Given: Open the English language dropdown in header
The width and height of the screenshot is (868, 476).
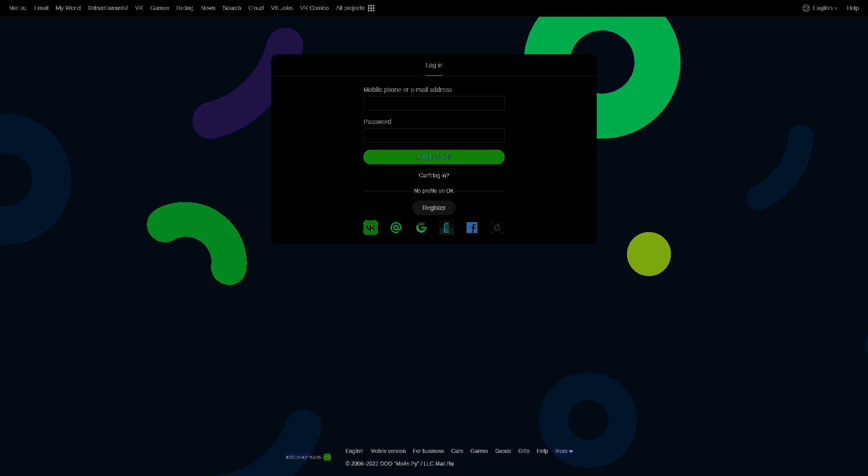Looking at the screenshot, I should pyautogui.click(x=825, y=8).
